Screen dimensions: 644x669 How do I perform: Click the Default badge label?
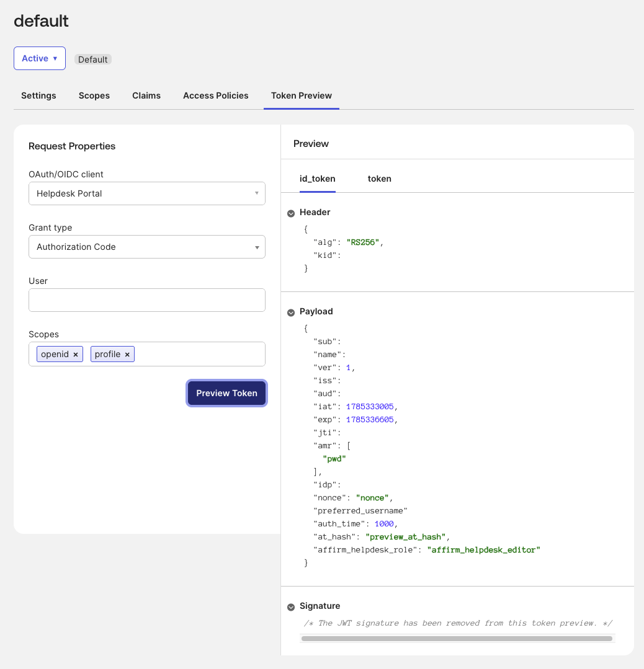92,60
